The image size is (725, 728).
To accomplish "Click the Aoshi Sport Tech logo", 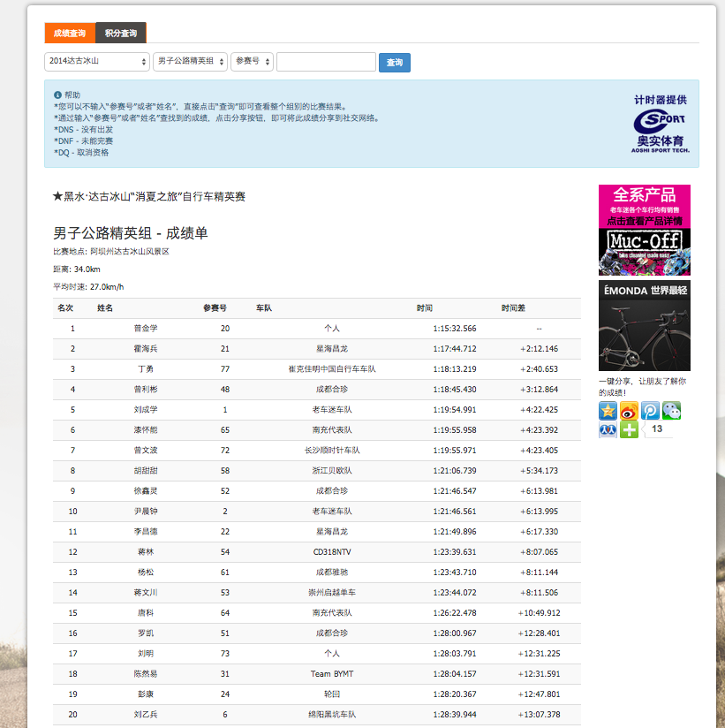I will pyautogui.click(x=660, y=132).
